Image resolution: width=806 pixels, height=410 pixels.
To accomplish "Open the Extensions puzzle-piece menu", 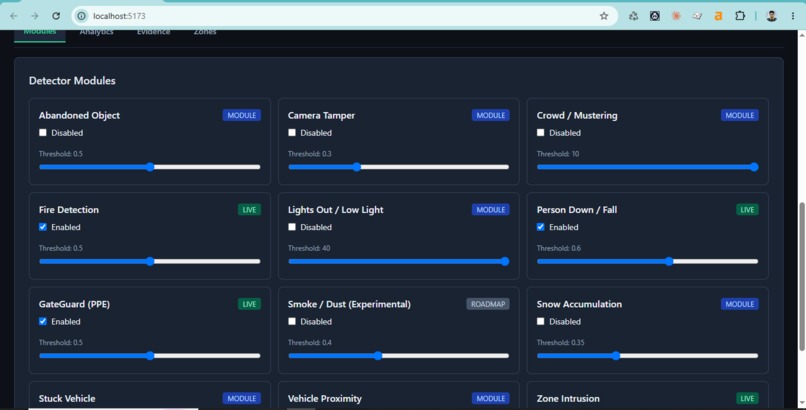I will (x=740, y=16).
